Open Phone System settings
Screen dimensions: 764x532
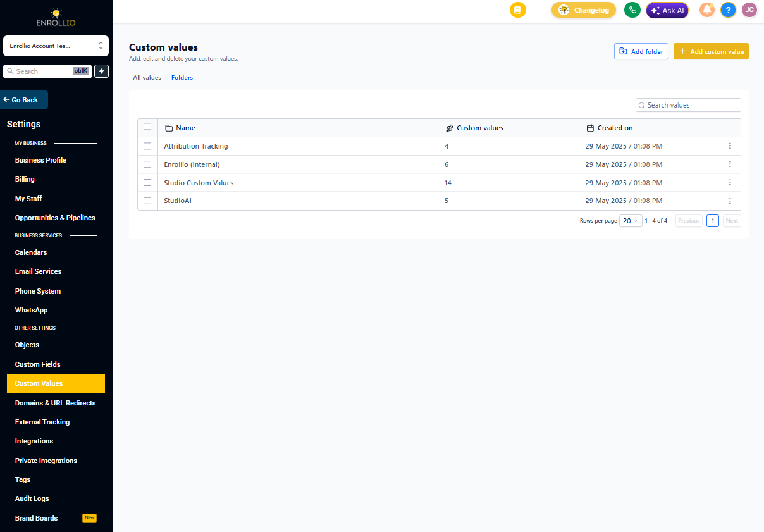(38, 291)
